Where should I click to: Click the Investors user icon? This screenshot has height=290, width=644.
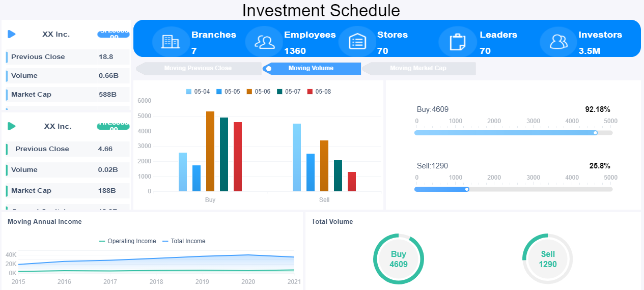point(558,42)
